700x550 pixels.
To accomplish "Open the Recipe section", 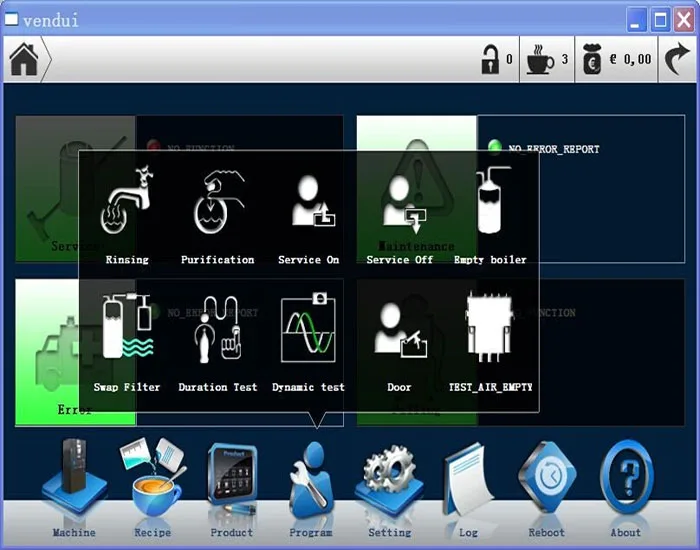I will click(153, 481).
